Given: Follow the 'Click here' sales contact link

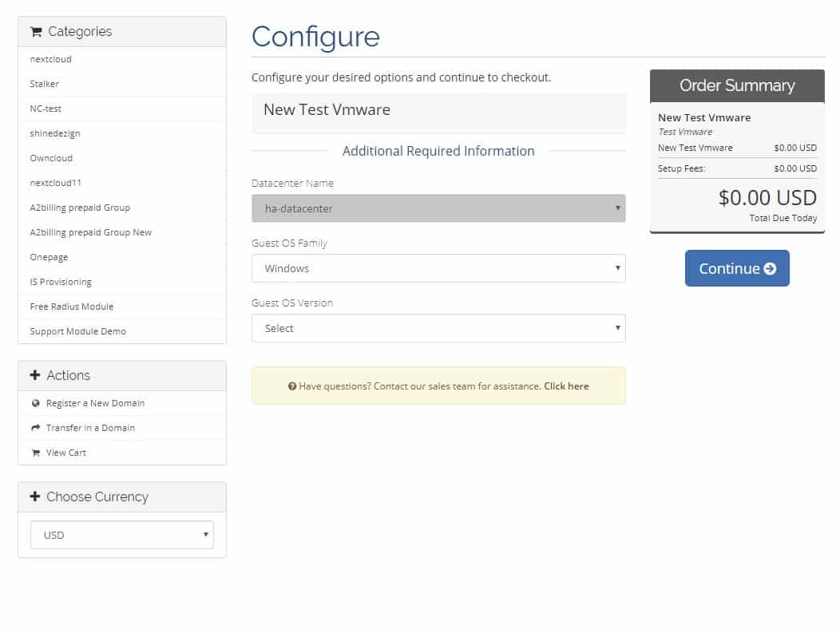Looking at the screenshot, I should click(566, 386).
